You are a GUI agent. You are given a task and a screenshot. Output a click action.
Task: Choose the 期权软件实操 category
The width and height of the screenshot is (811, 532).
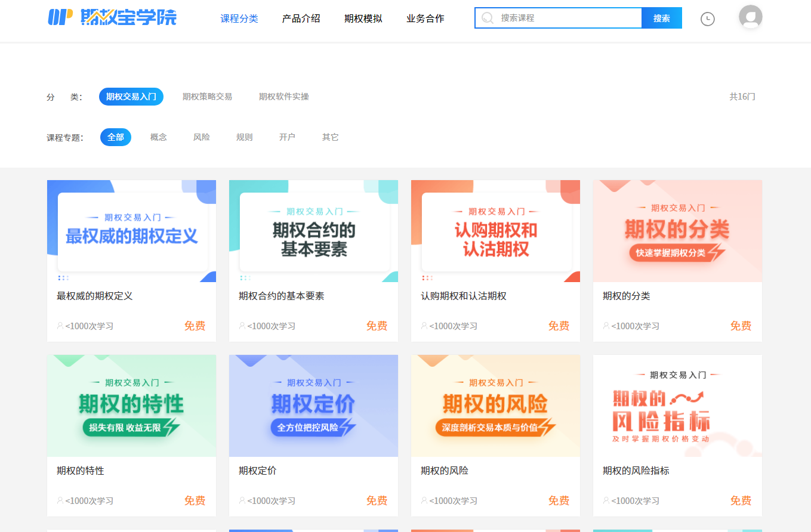coord(283,97)
